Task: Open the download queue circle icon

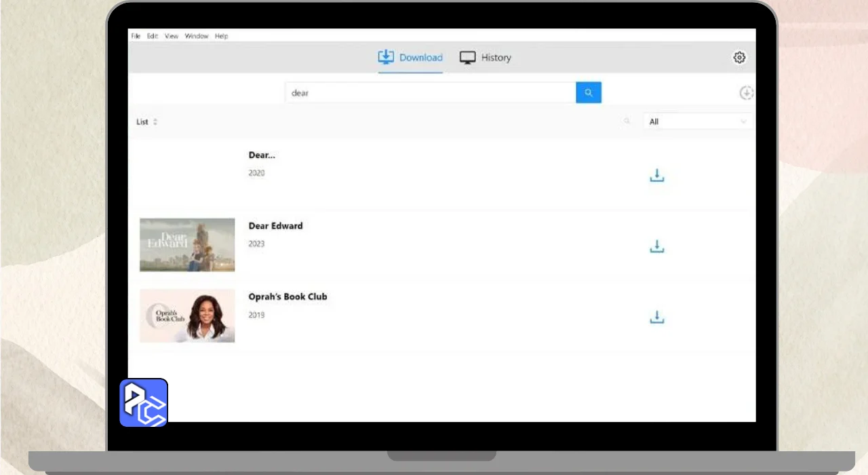Action: click(746, 93)
